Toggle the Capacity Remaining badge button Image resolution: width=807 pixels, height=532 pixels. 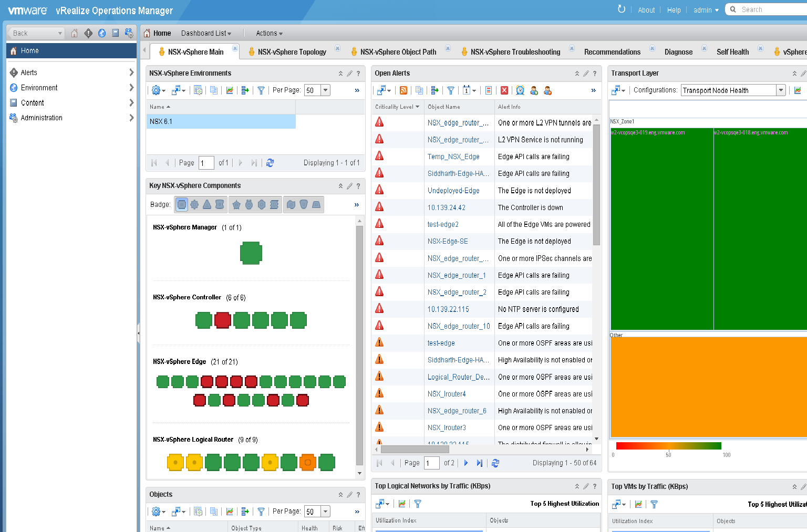pos(262,204)
